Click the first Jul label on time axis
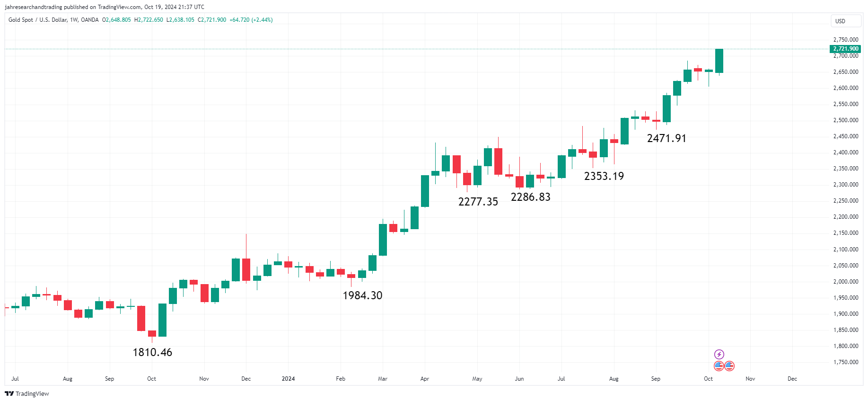868x402 pixels. pos(15,379)
